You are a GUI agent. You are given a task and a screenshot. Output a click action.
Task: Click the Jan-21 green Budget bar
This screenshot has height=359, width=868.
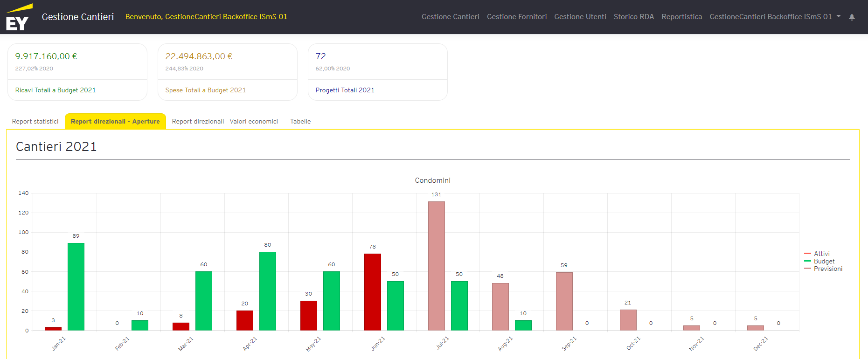(x=76, y=286)
